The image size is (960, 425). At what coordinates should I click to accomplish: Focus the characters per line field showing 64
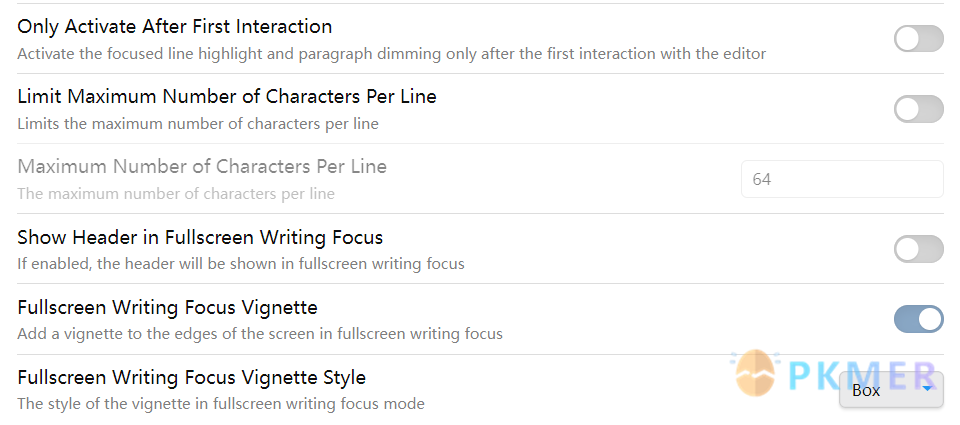[x=842, y=179]
